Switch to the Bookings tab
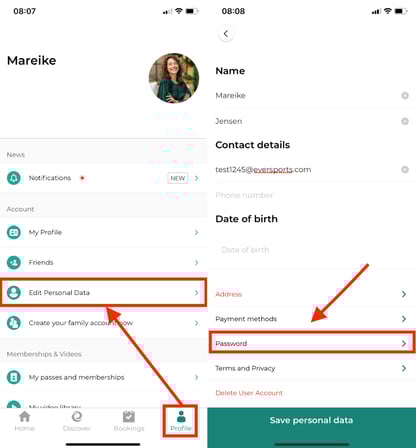 click(x=129, y=421)
